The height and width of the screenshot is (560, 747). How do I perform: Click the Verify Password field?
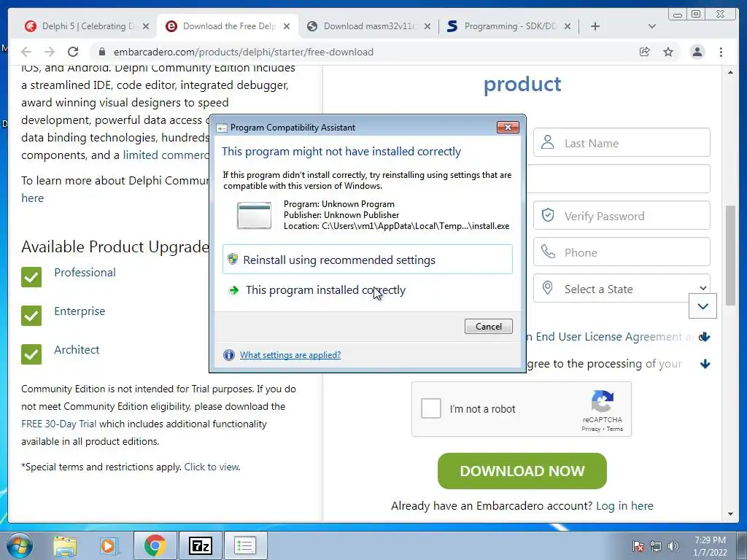(622, 215)
